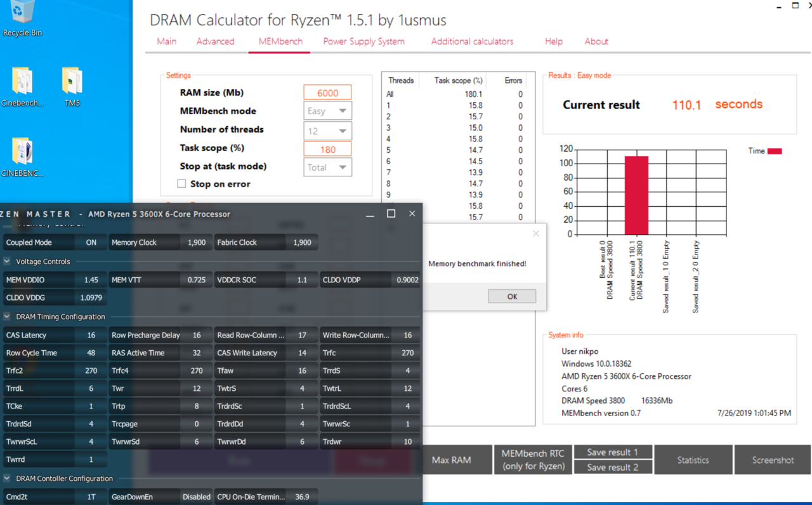
Task: Switch to the Advanced tab
Action: point(215,41)
